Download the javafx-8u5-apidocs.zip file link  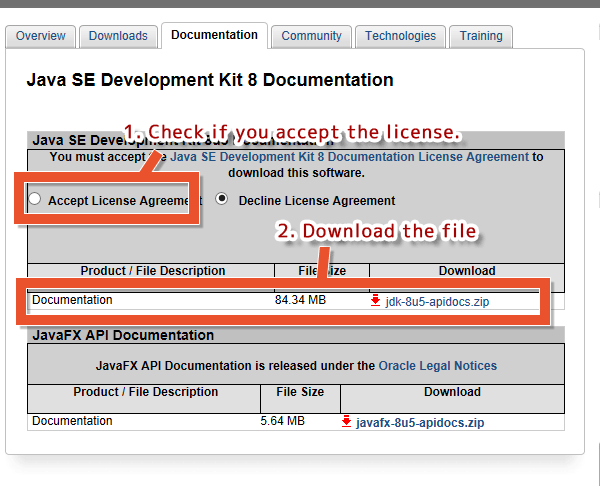[420, 422]
